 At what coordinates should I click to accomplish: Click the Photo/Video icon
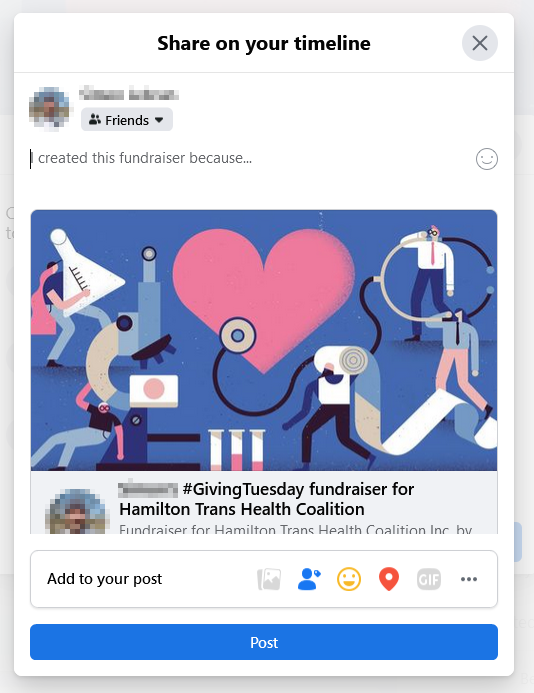tap(269, 579)
